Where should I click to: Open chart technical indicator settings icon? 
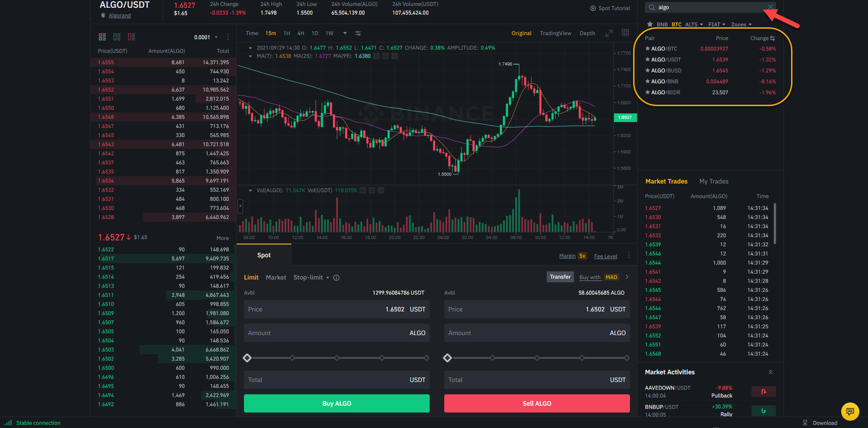coord(358,33)
